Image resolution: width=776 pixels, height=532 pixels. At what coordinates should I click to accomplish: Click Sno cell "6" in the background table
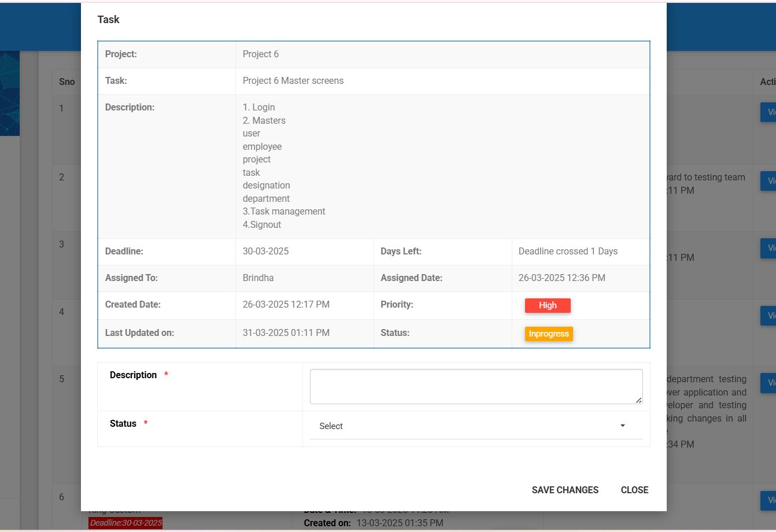[62, 497]
